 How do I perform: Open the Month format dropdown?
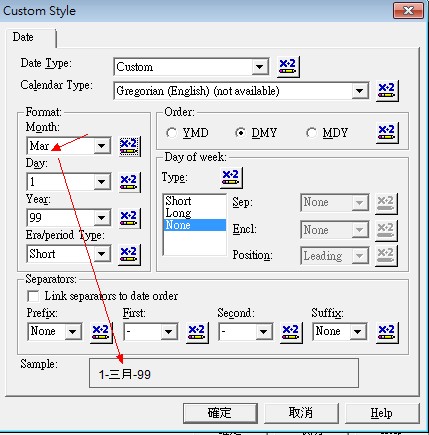(x=101, y=146)
